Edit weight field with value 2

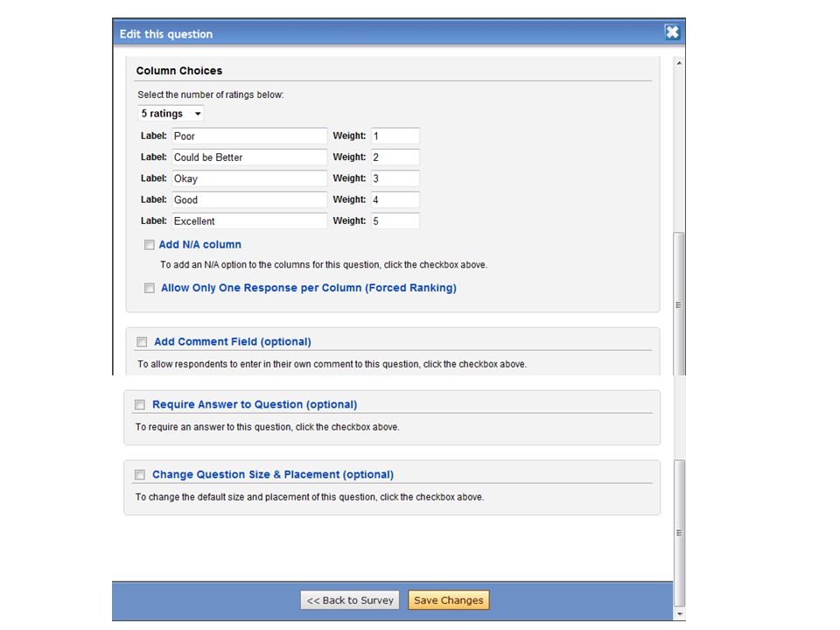coord(395,157)
